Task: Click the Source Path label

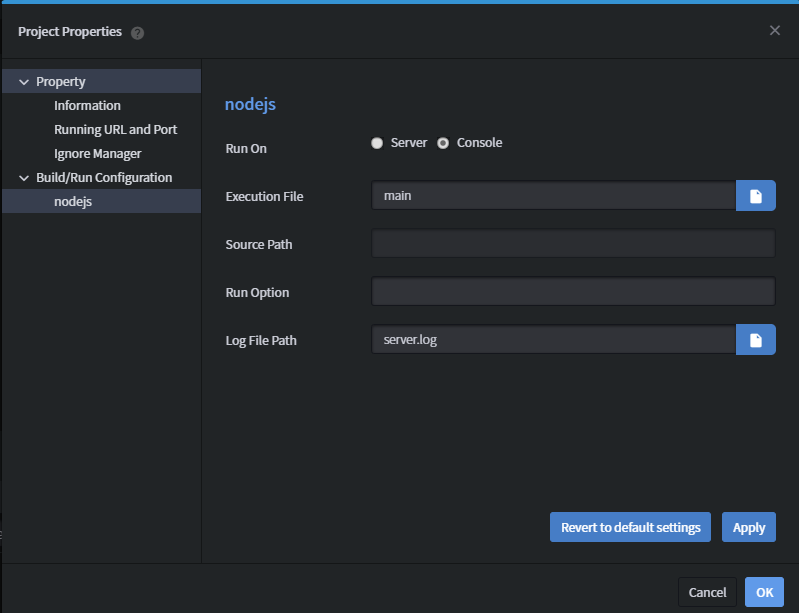Action: (259, 245)
